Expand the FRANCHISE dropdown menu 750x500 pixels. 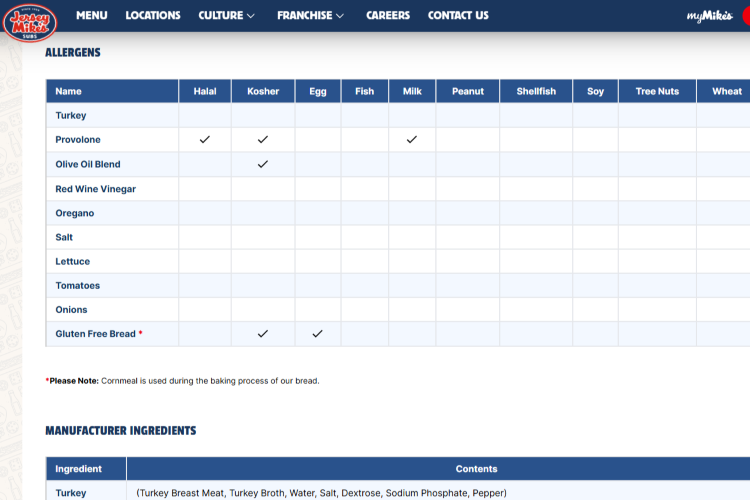[x=310, y=15]
